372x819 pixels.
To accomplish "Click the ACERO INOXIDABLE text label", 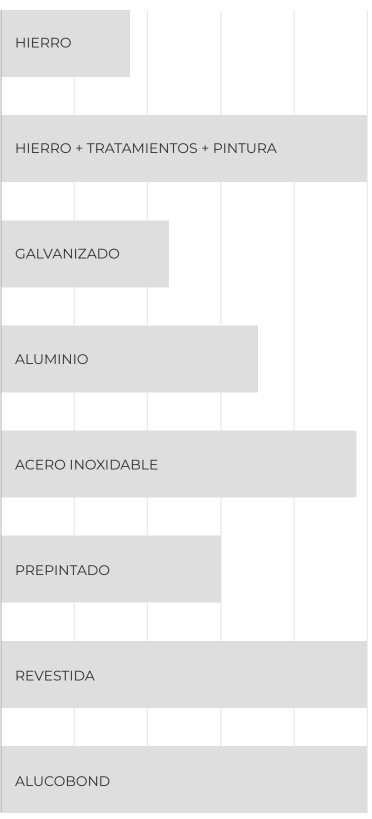I will pyautogui.click(x=86, y=464).
